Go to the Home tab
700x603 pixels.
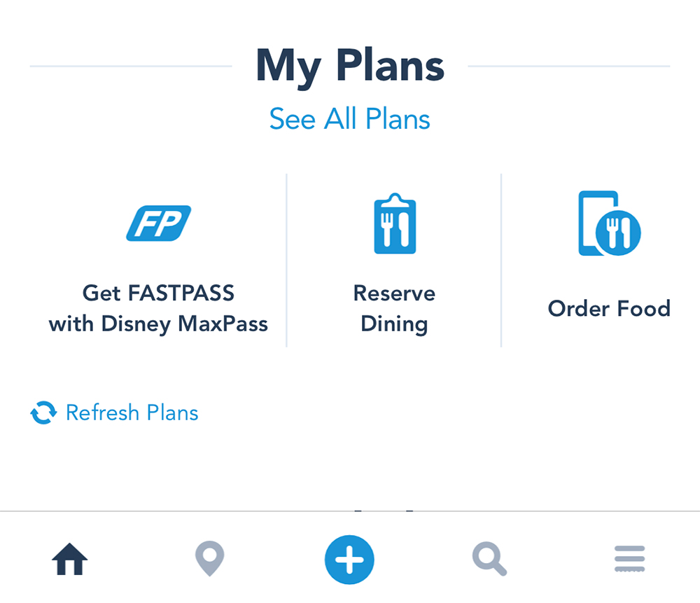tap(69, 559)
